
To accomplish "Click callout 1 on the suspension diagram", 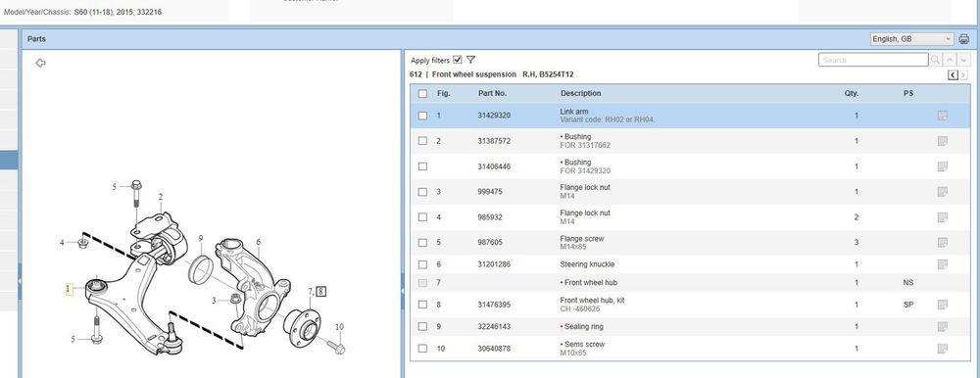I will tap(69, 289).
